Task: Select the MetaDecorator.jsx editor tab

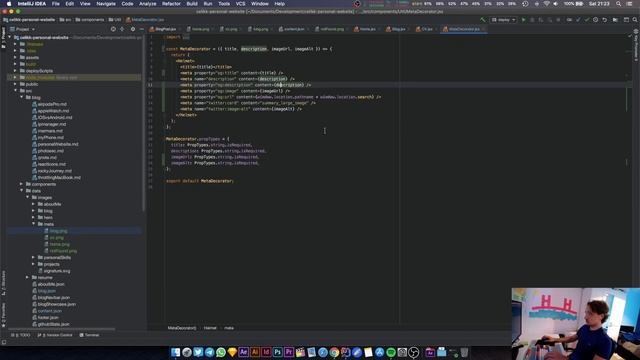Action: pos(464,29)
